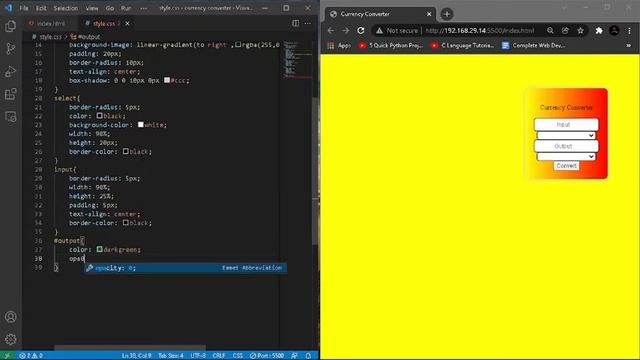Bookmark this page with the star icon

pos(580,31)
